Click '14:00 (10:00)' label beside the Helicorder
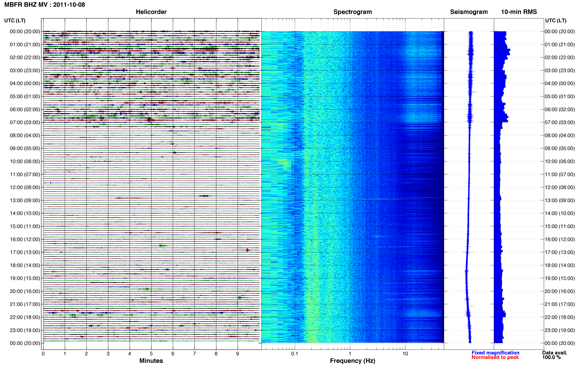Screen dimensions: 588x368 tap(25, 213)
